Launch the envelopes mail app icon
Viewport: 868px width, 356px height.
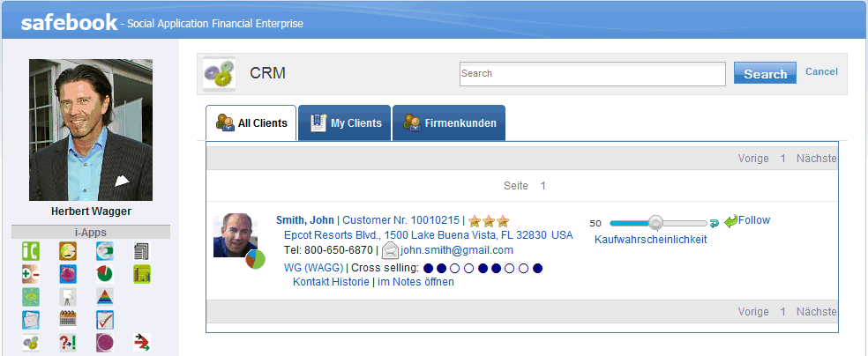pos(31,319)
